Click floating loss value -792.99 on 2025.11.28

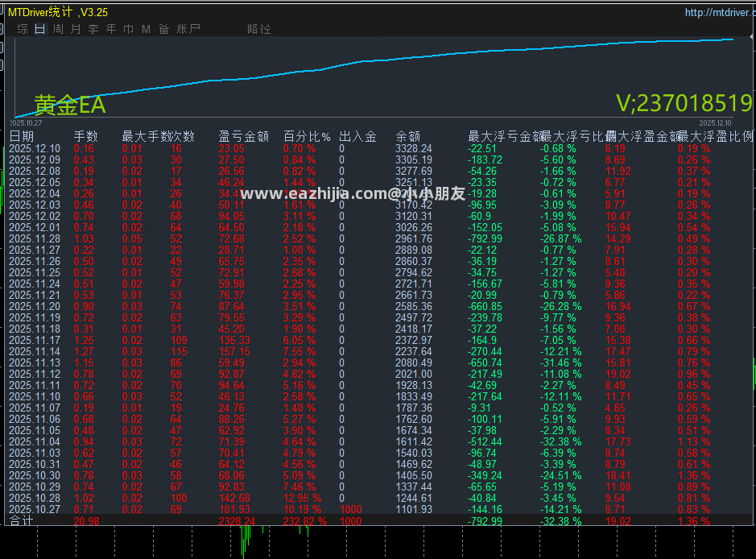tap(485, 238)
